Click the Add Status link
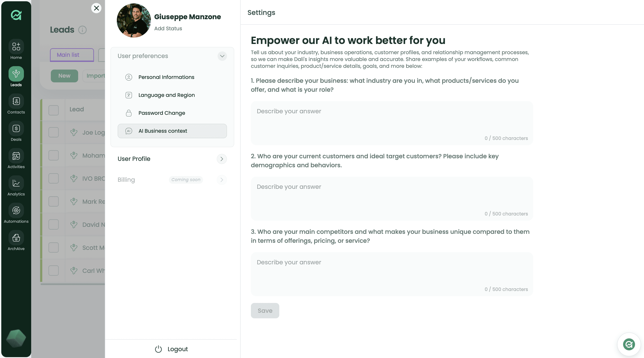This screenshot has width=644, height=358. (x=168, y=28)
